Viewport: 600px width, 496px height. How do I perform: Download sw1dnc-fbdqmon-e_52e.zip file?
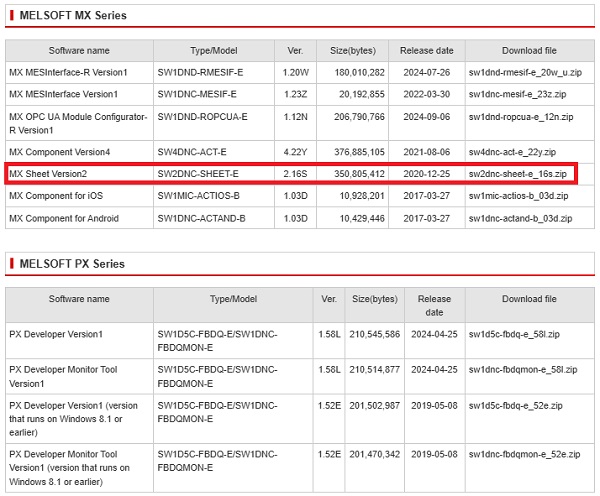point(524,454)
